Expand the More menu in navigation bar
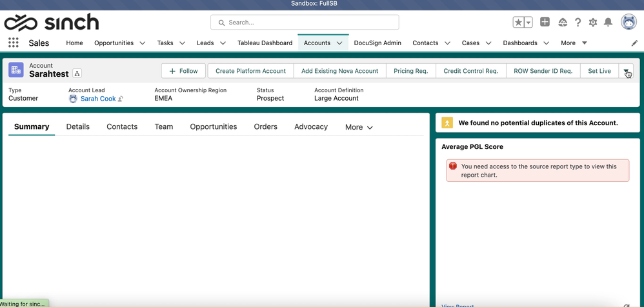 point(574,43)
